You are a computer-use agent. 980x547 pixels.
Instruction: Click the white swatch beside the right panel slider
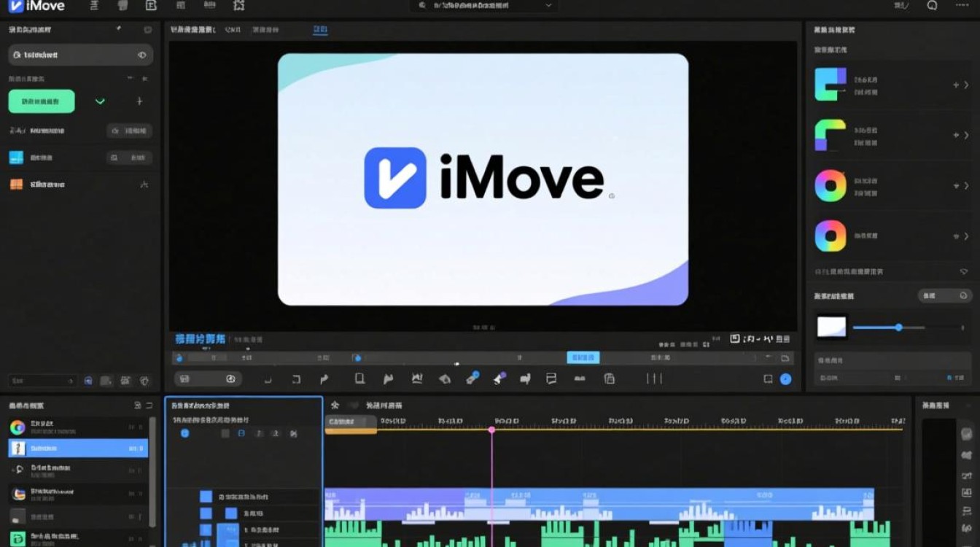pos(831,326)
